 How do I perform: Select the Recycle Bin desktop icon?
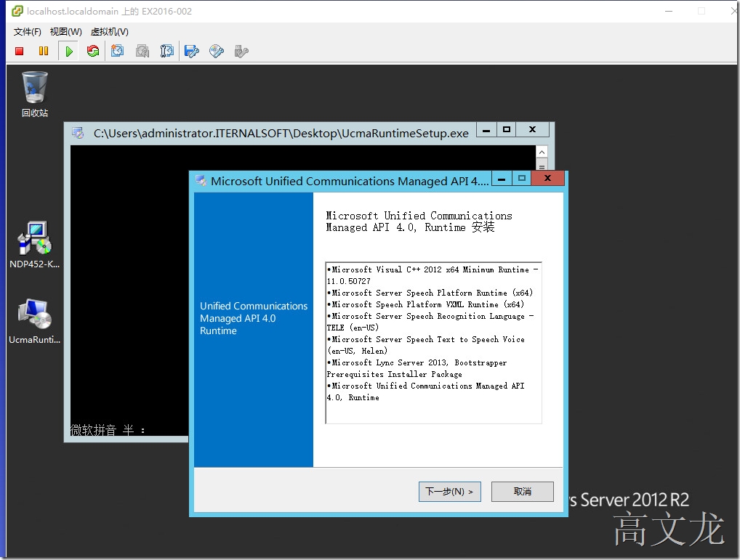tap(34, 94)
